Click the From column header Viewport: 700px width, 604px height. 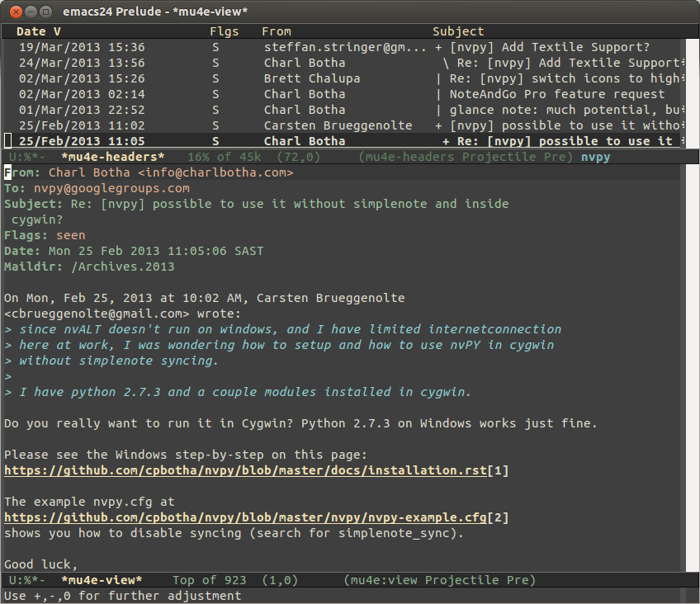[277, 31]
